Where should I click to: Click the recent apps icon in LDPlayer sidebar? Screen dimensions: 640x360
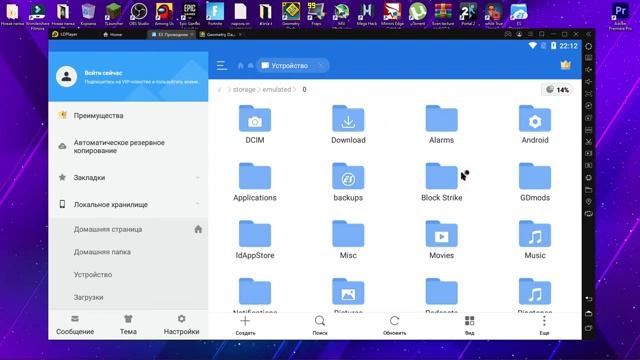pyautogui.click(x=589, y=328)
